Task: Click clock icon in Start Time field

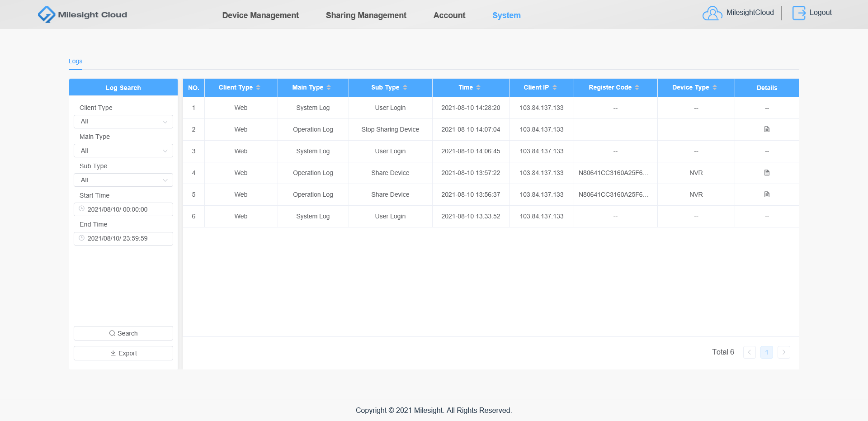Action: 82,209
